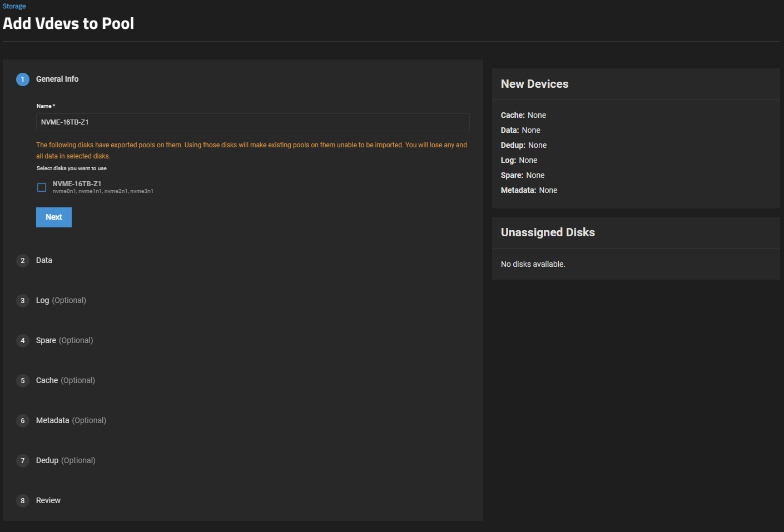Click the "Cache: None" entry
Screen dimensions: 784x532
click(524, 115)
